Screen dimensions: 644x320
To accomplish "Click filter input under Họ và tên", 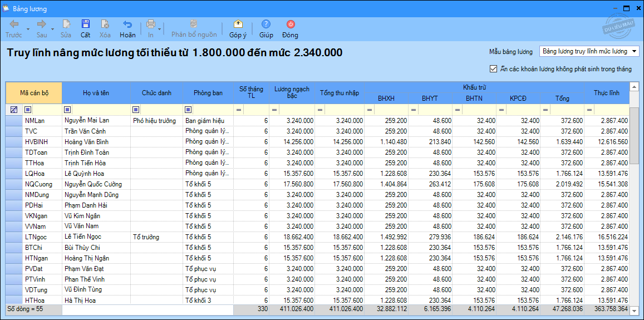I will tap(101, 110).
